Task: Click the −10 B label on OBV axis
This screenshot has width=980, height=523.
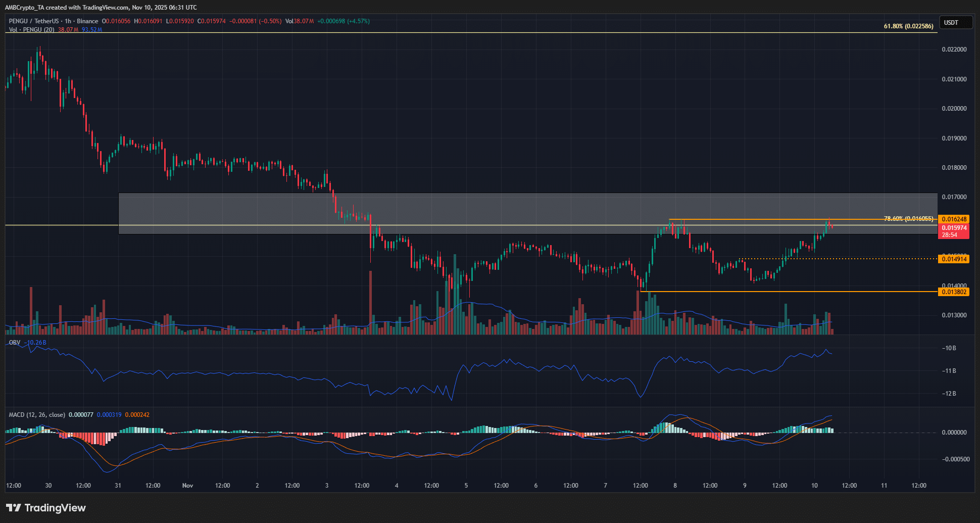Action: click(x=949, y=348)
